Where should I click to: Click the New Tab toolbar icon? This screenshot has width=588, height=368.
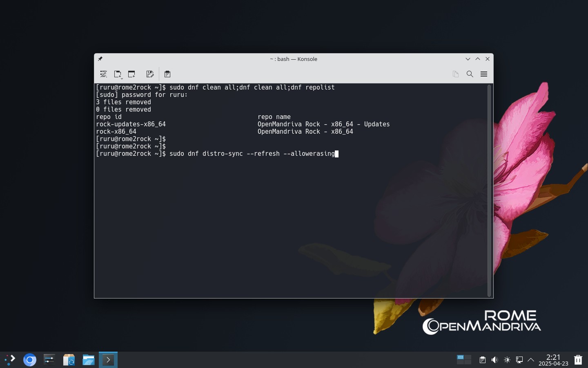[x=117, y=74]
